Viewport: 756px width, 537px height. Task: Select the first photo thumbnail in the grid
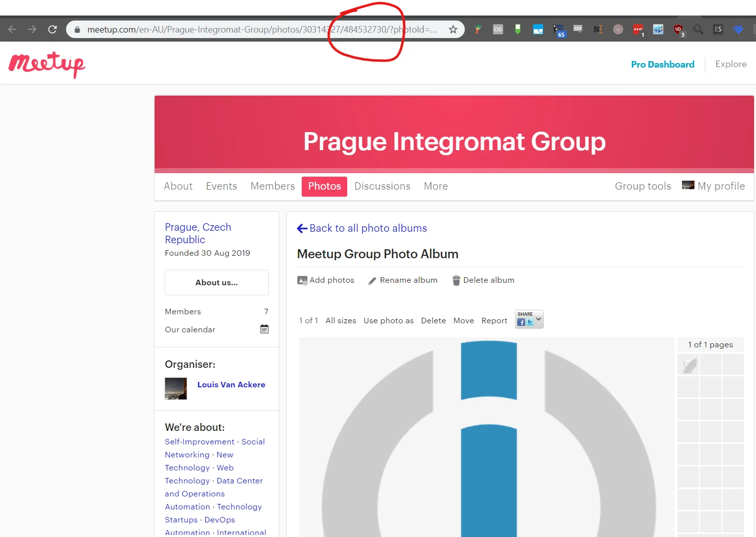pos(688,365)
